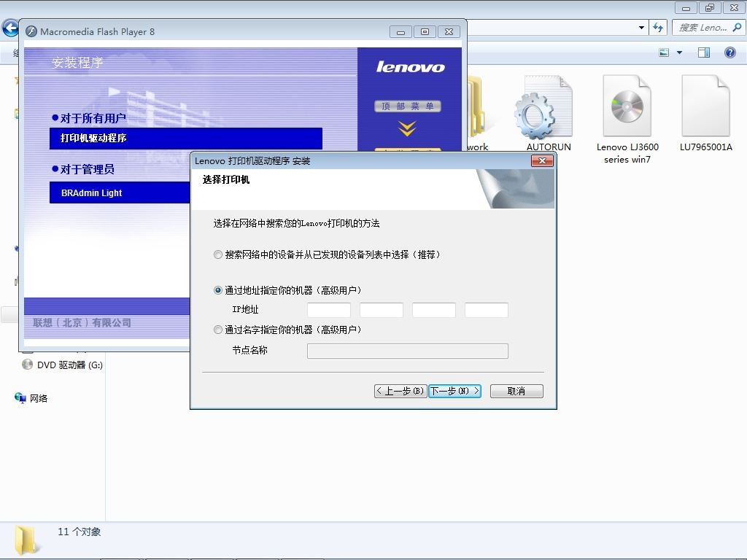
Task: Click the second IP address octet field
Action: point(382,310)
